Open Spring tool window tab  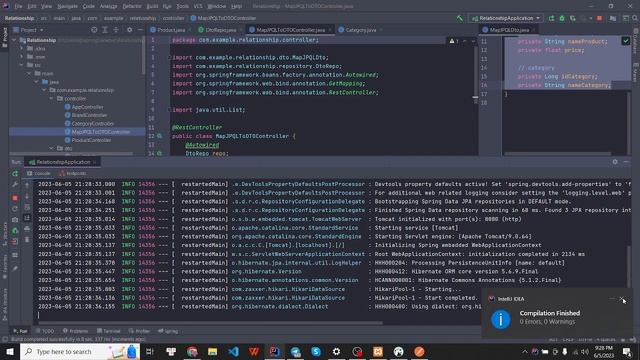pyautogui.click(x=168, y=331)
